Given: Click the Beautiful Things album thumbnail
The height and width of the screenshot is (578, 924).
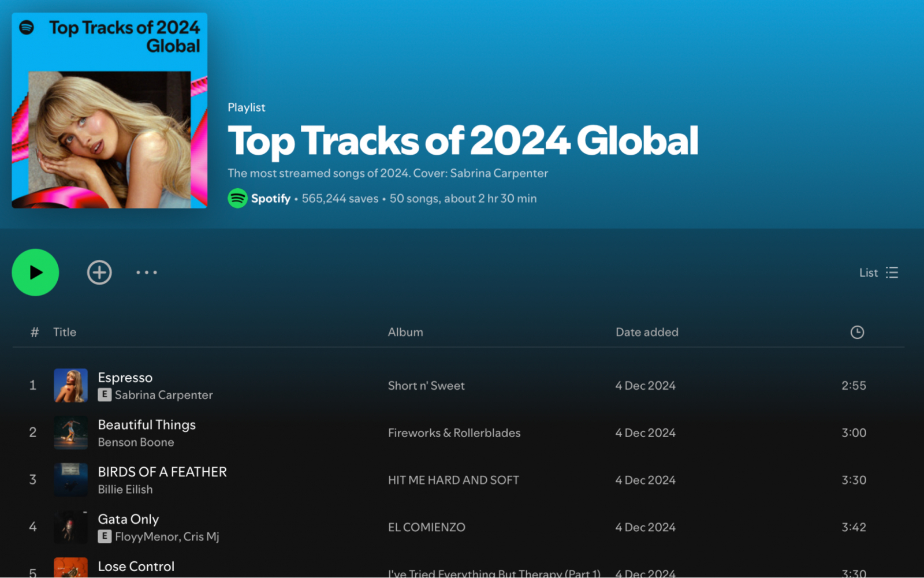Looking at the screenshot, I should click(70, 433).
